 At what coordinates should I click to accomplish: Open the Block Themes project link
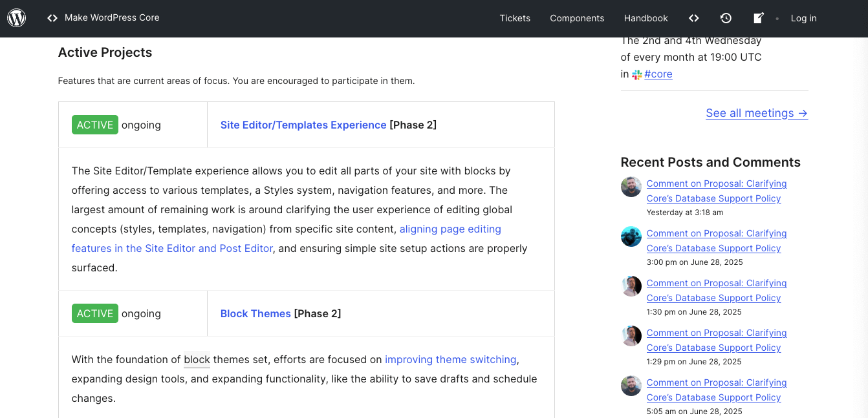click(x=255, y=313)
